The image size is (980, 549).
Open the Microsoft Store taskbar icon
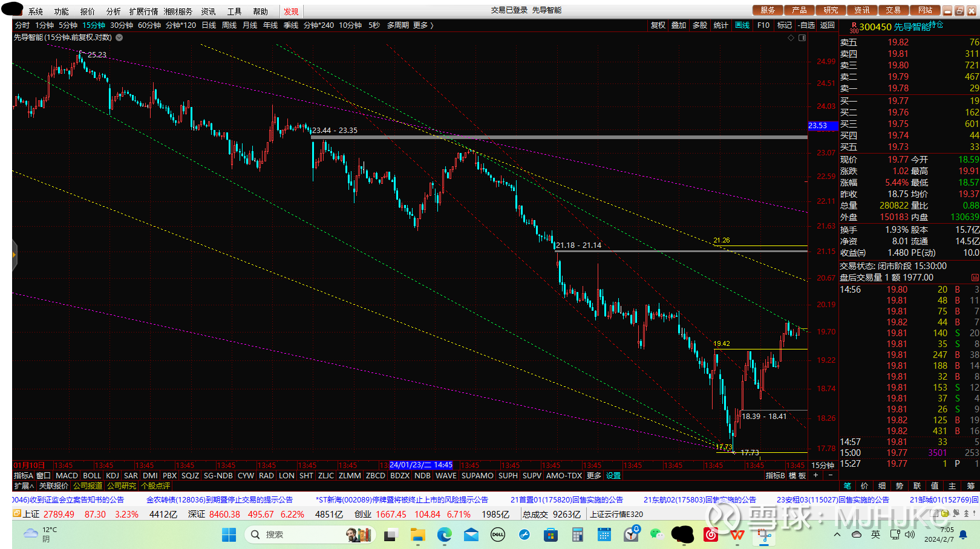550,534
